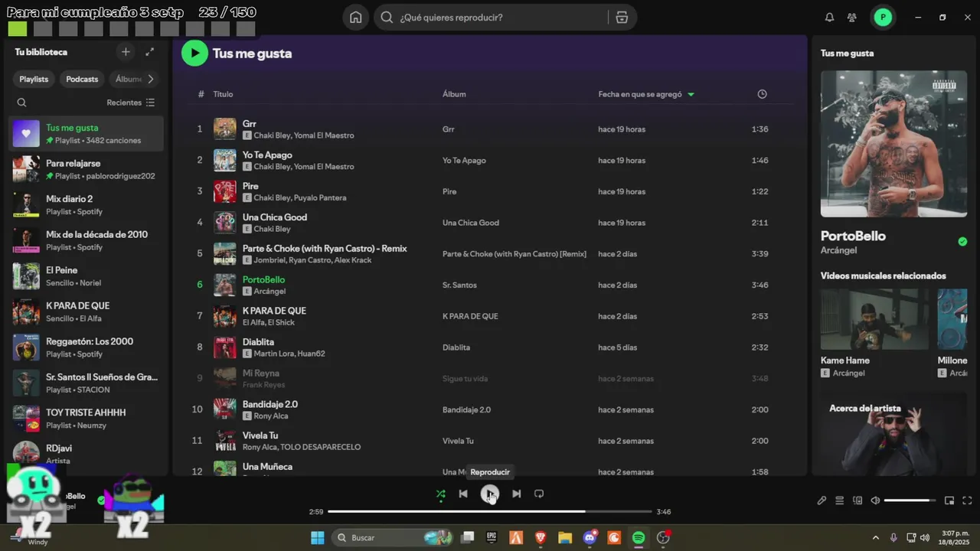Open the Mix diario 2 playlist
Image resolution: width=980 pixels, height=551 pixels.
point(87,204)
